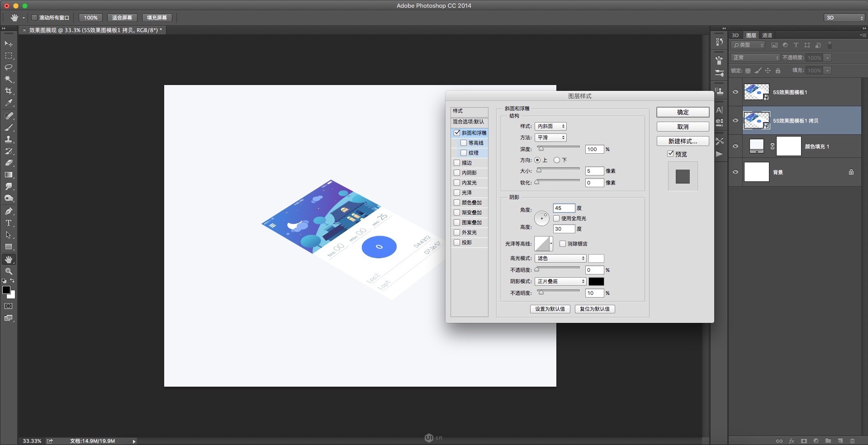Select the Healing Brush tool
This screenshot has width=868, height=445.
9,116
